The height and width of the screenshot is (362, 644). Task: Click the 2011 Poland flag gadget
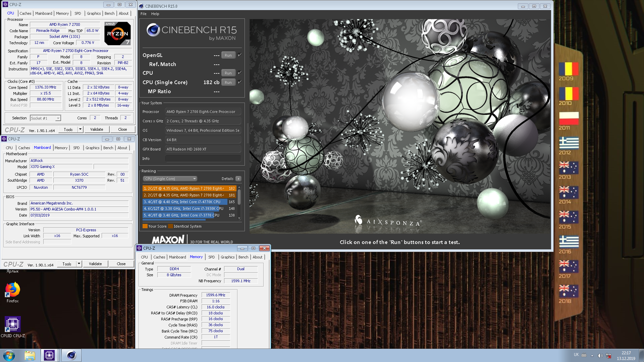click(x=569, y=118)
